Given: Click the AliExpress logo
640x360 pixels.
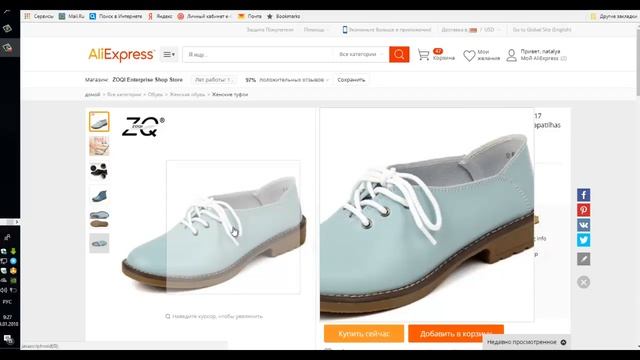Looking at the screenshot, I should pos(121,54).
